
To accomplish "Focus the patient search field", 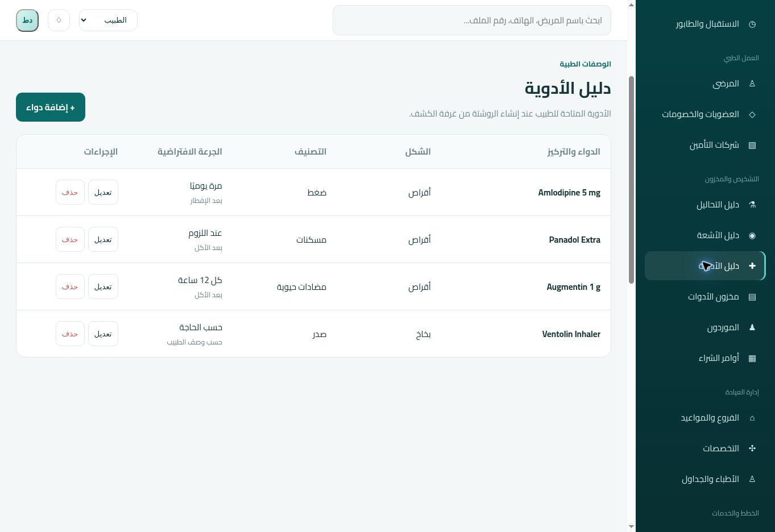I will pyautogui.click(x=472, y=20).
